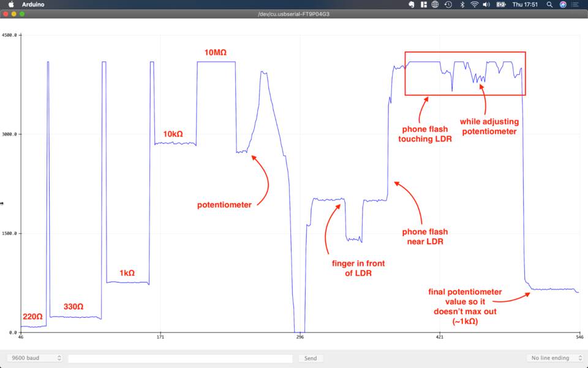Image resolution: width=588 pixels, height=368 pixels.
Task: Click the globe icon in menu bar
Action: [435, 4]
